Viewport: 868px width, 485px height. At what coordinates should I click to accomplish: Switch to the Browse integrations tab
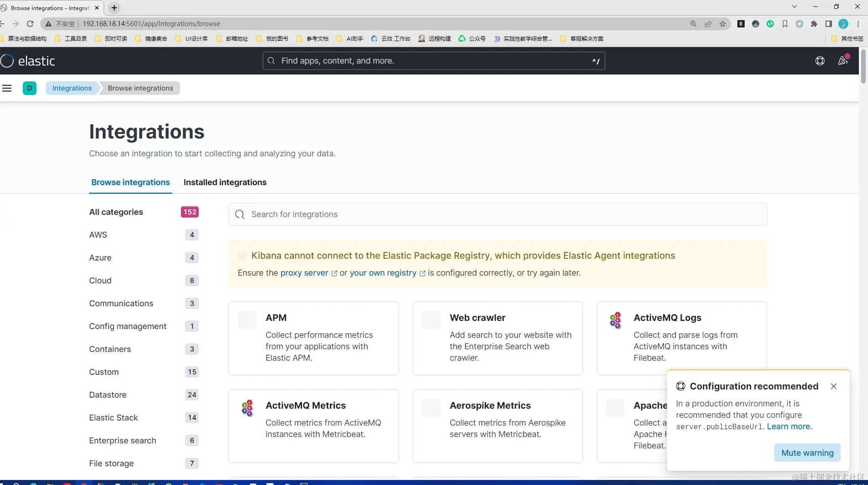(x=131, y=182)
